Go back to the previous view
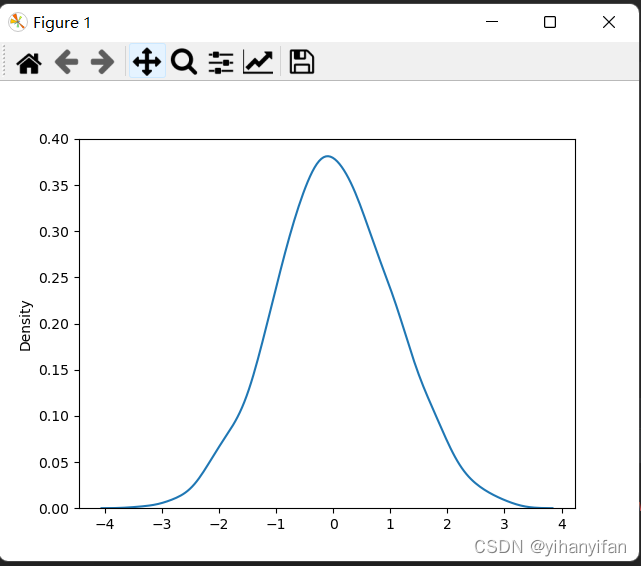 66,62
